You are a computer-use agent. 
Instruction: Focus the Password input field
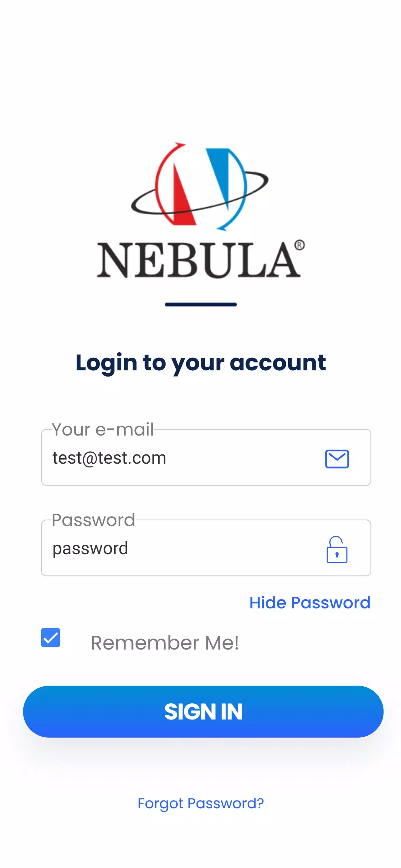click(x=206, y=548)
